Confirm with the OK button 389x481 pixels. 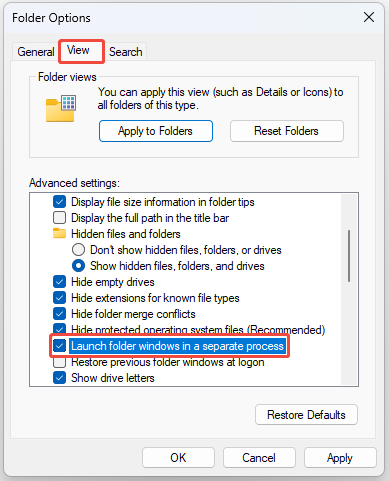coord(178,458)
